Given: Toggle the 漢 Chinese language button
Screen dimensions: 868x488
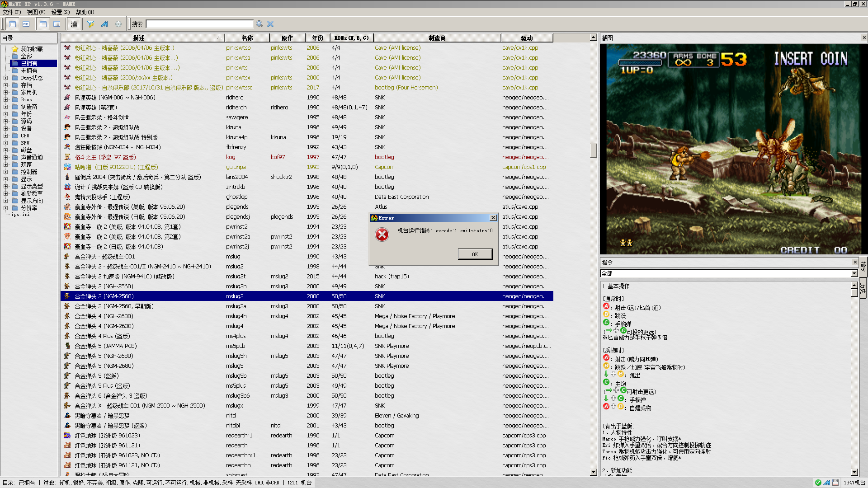Looking at the screenshot, I should pyautogui.click(x=74, y=24).
